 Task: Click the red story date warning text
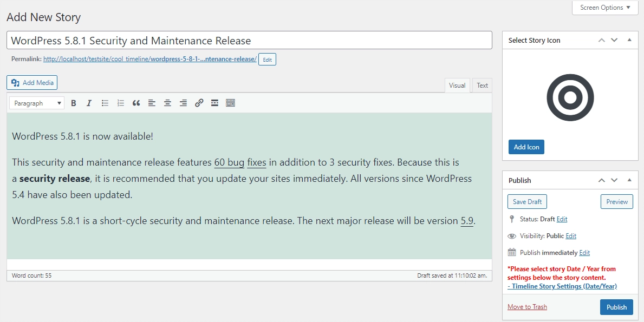click(562, 273)
